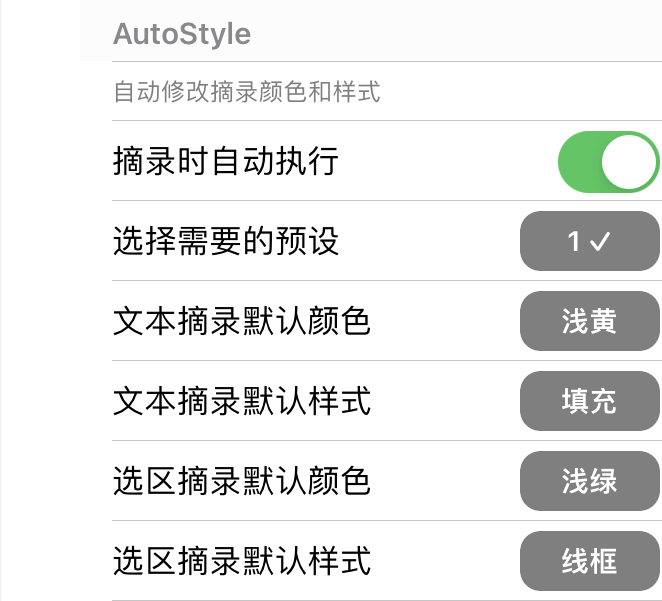This screenshot has height=601, width=662.
Task: Click the 摘录时自动执行 label
Action: click(226, 161)
